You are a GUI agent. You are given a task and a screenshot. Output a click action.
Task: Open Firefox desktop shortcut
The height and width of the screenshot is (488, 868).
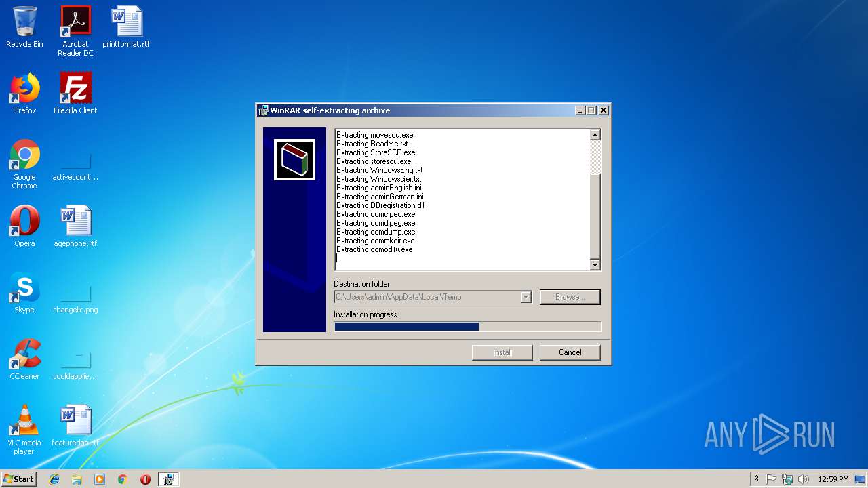point(24,94)
